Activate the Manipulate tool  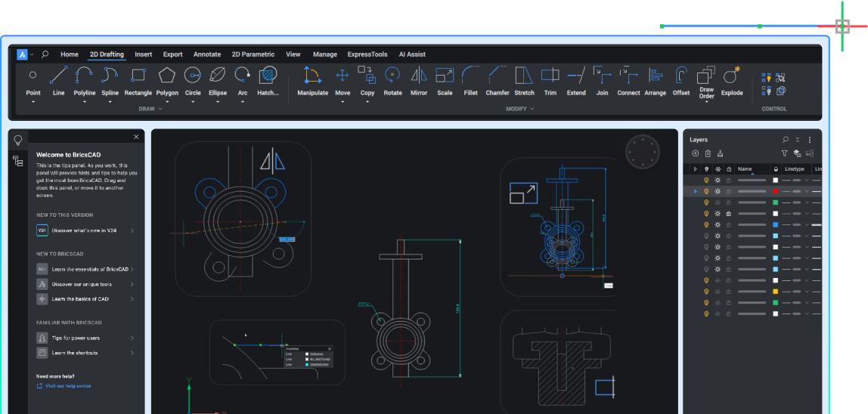coord(313,81)
